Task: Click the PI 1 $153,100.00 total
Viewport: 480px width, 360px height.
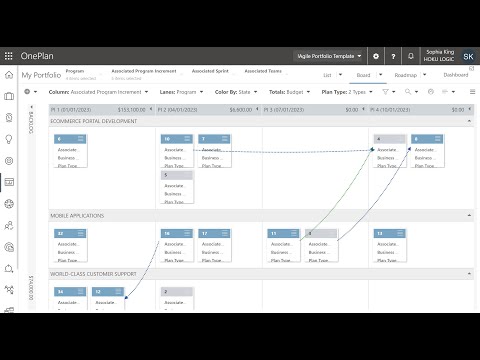Action: [x=131, y=109]
